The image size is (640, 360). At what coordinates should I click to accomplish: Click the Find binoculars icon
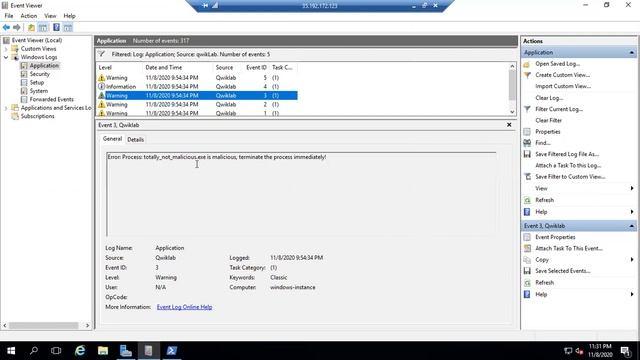click(527, 143)
